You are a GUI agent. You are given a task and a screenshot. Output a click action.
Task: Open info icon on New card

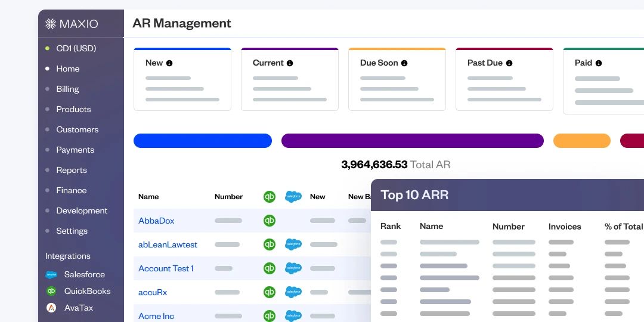[x=169, y=63]
